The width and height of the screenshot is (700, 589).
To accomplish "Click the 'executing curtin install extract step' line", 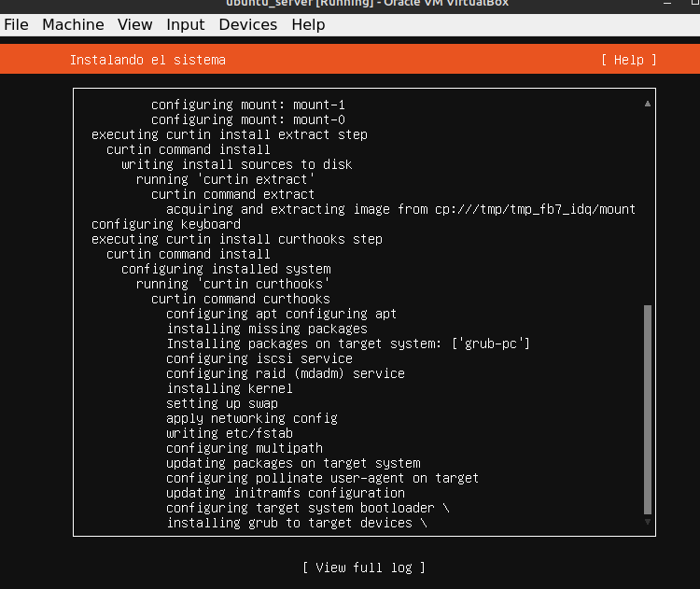I will tap(229, 134).
